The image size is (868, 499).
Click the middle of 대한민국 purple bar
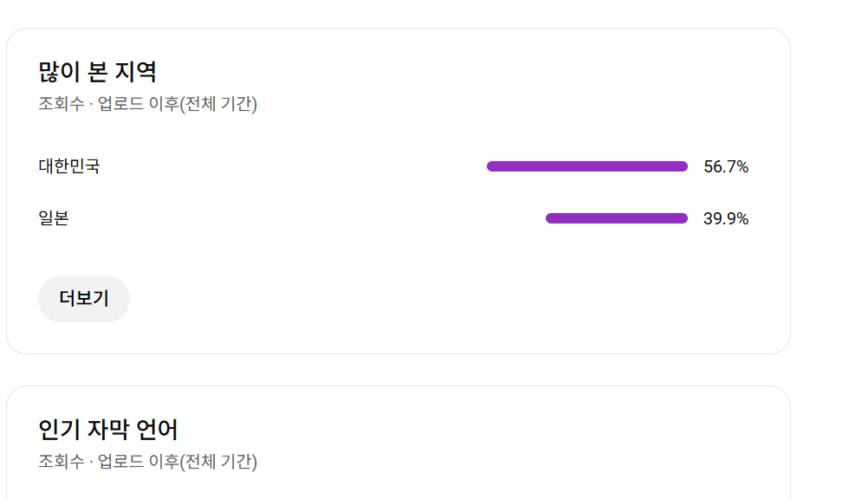pos(587,166)
